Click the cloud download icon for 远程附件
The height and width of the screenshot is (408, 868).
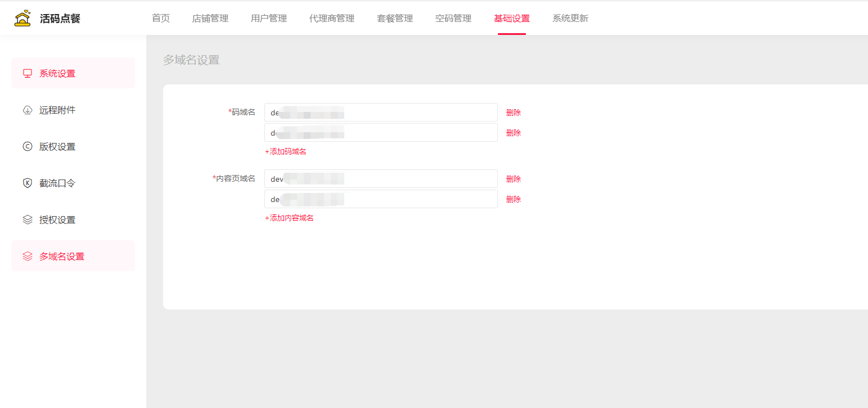(x=27, y=110)
